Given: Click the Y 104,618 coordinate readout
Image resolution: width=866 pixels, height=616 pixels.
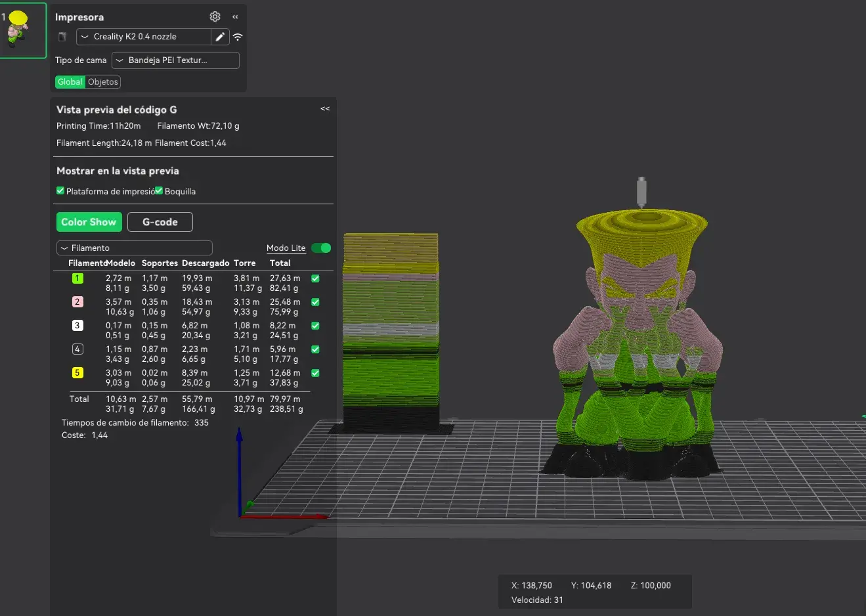Looking at the screenshot, I should pos(591,585).
